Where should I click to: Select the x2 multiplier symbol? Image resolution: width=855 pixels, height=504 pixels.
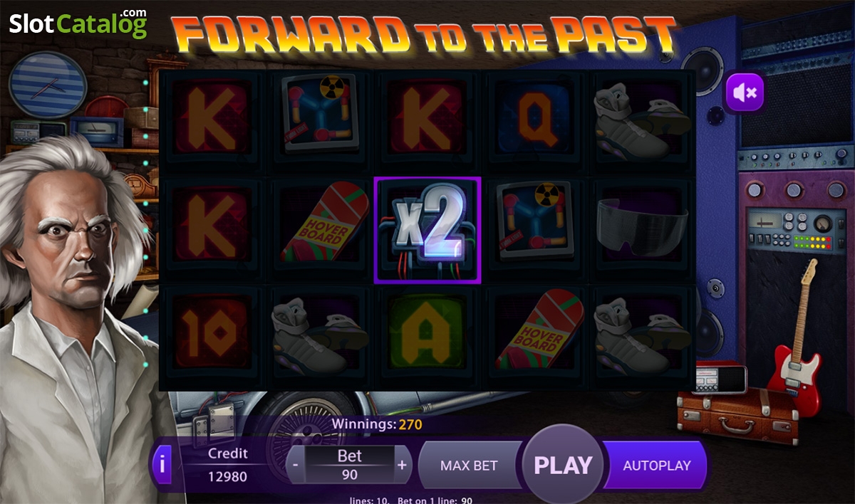pos(427,230)
